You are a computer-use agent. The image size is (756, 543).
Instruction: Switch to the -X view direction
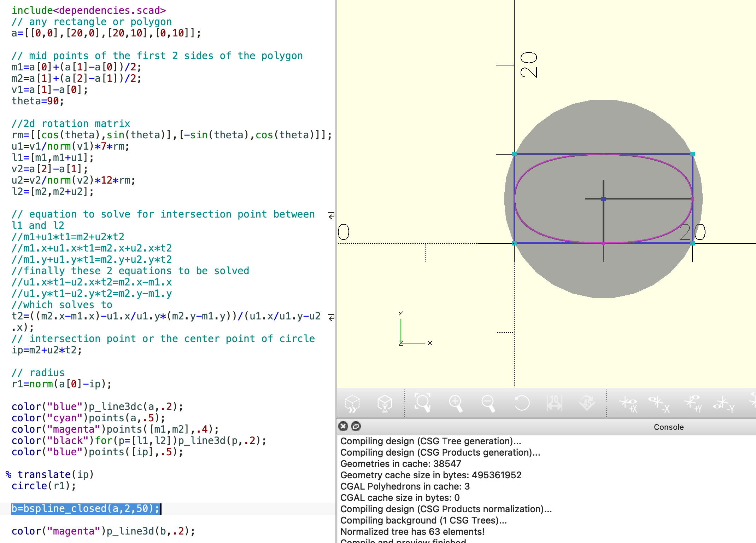point(659,404)
